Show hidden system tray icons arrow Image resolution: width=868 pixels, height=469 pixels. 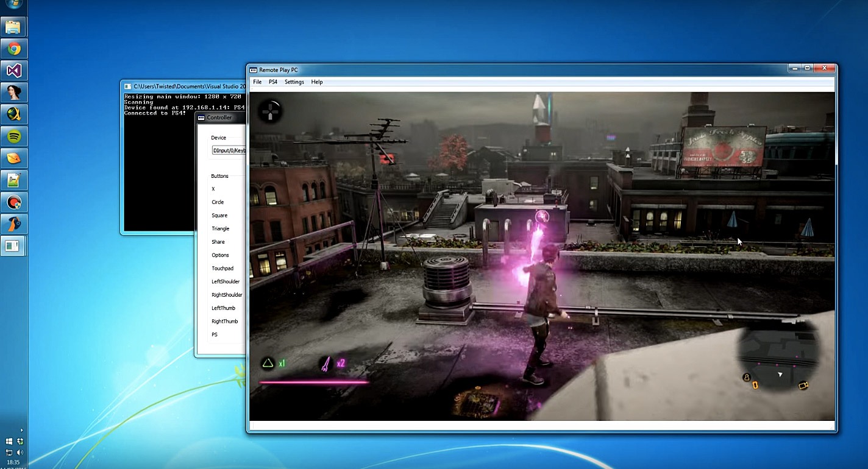pyautogui.click(x=21, y=430)
